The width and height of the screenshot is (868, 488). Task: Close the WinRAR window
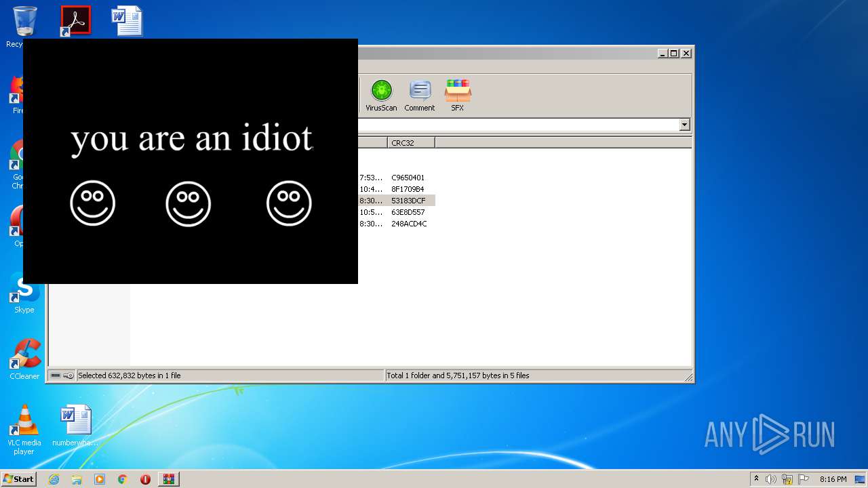point(686,53)
